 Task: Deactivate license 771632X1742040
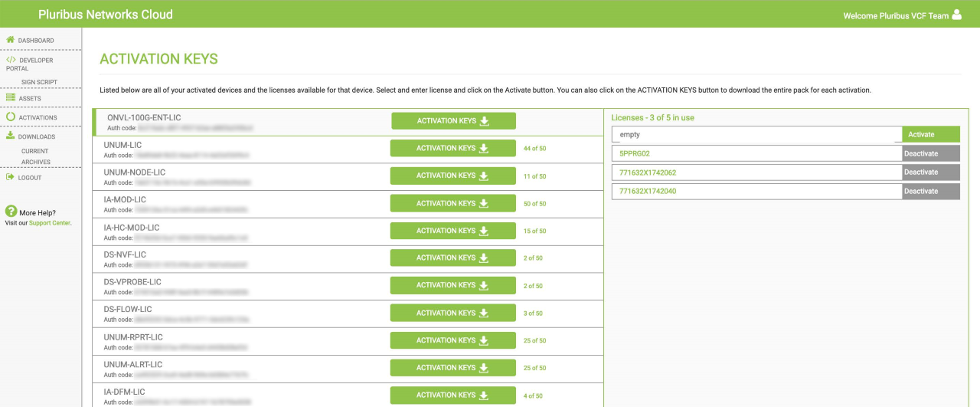931,192
